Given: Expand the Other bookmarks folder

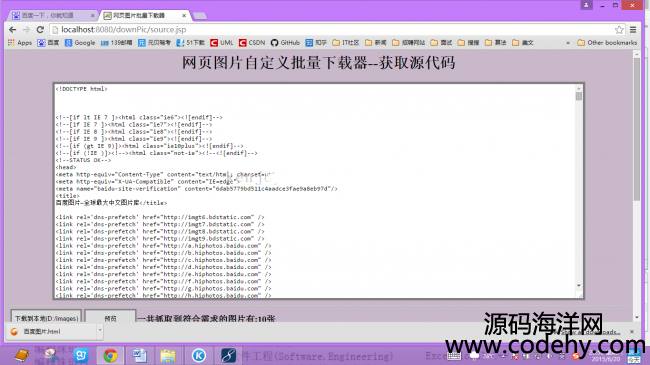Looking at the screenshot, I should pyautogui.click(x=607, y=43).
